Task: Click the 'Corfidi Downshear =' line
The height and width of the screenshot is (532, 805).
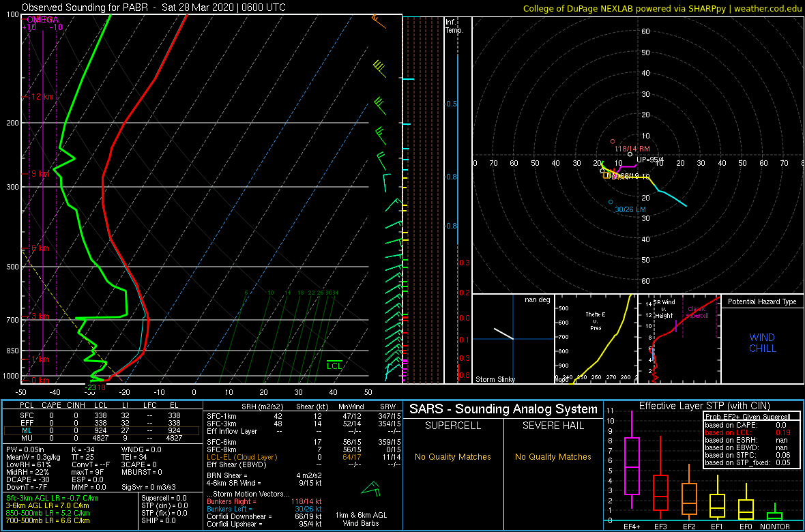Action: tap(265, 516)
